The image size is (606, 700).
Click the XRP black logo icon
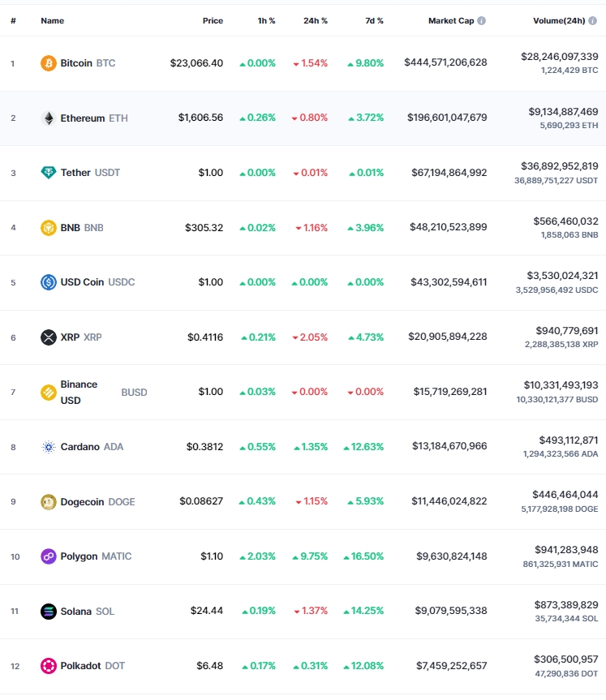48,337
